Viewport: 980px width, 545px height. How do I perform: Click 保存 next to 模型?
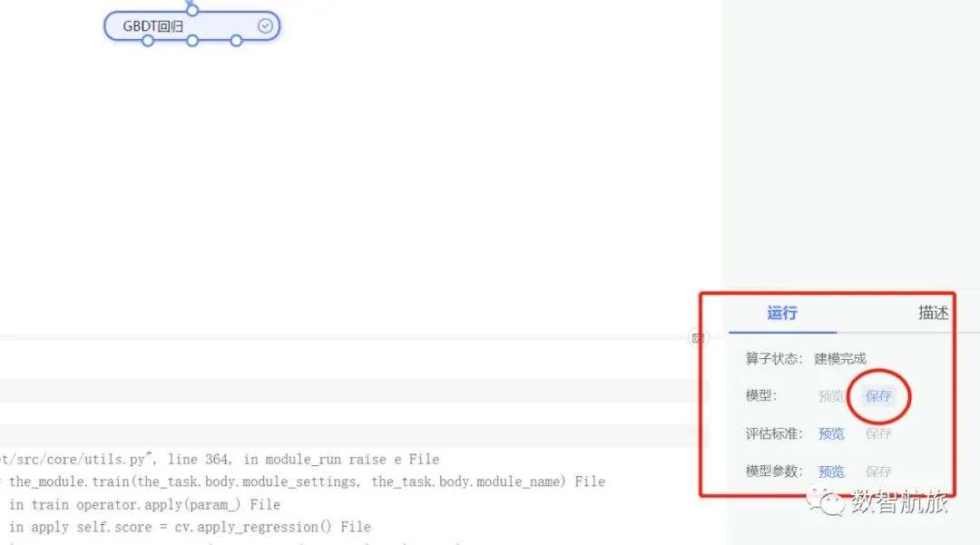pyautogui.click(x=878, y=395)
